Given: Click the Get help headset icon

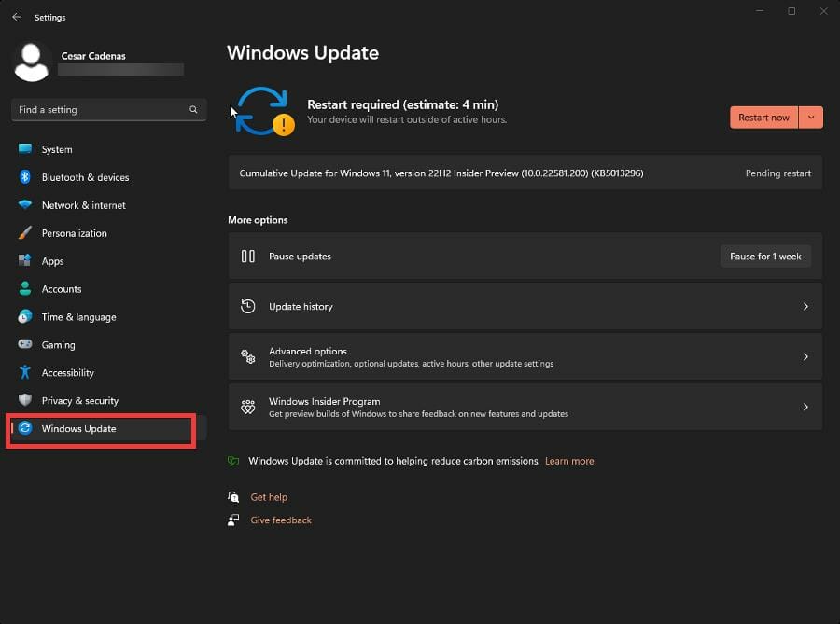Looking at the screenshot, I should 235,496.
